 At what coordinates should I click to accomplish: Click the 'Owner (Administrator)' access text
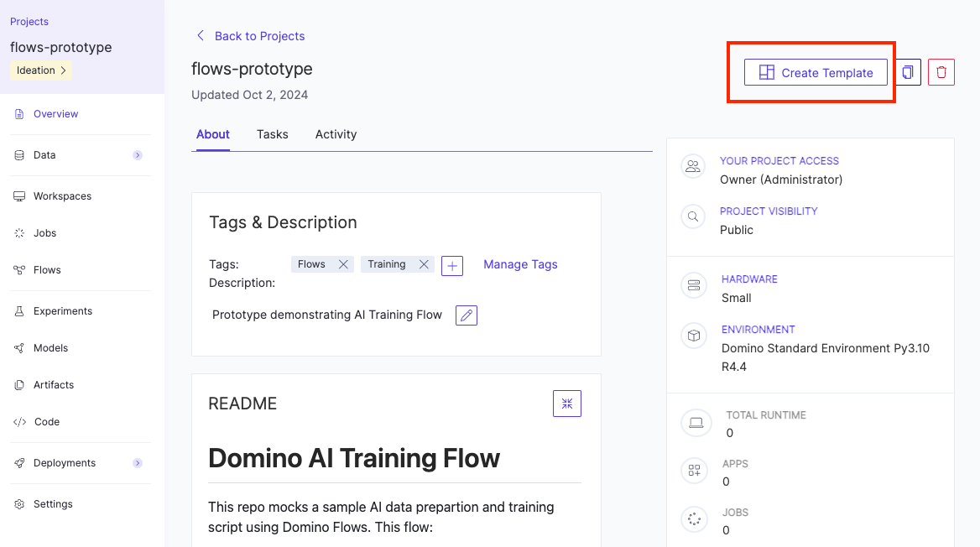point(780,180)
